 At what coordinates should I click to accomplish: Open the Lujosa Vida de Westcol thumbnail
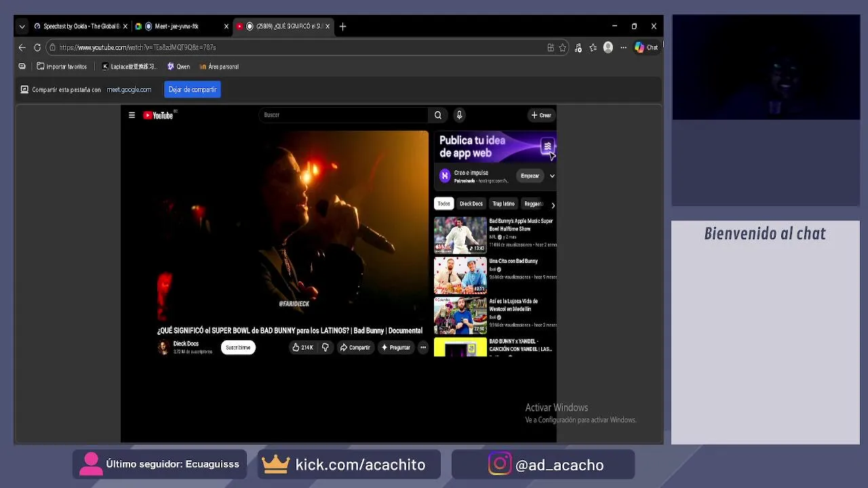click(x=460, y=316)
